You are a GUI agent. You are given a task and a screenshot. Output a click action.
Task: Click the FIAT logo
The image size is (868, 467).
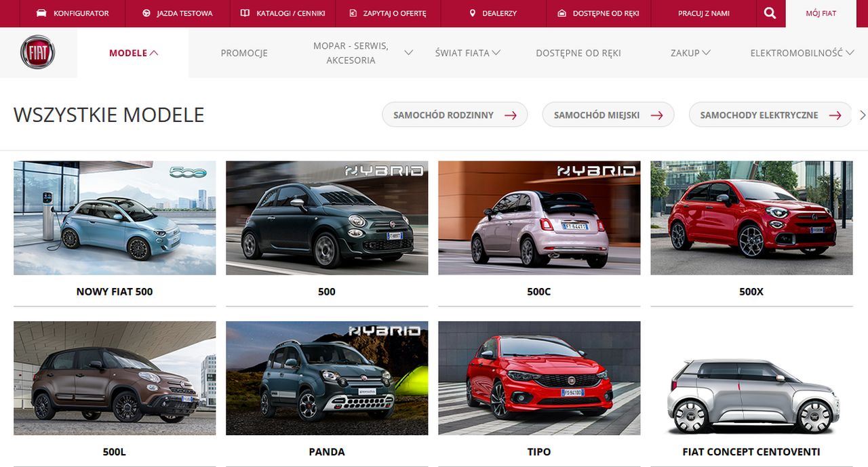pyautogui.click(x=38, y=52)
